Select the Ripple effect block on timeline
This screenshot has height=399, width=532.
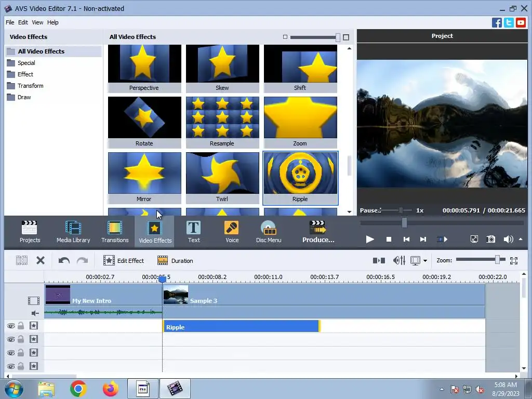point(242,326)
